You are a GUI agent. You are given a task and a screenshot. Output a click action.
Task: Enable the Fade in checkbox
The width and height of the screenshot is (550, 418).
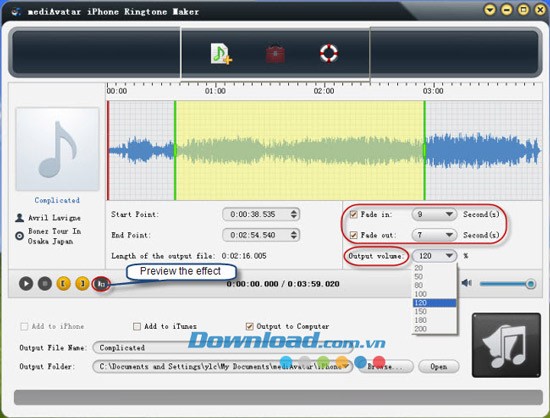pos(354,214)
